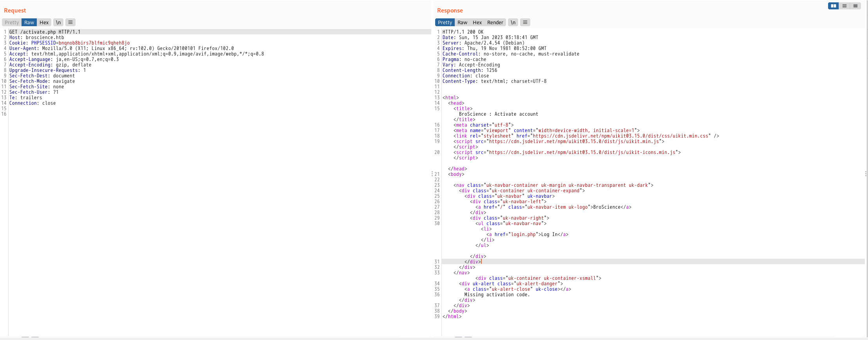Image resolution: width=868 pixels, height=340 pixels.
Task: Toggle non-printable characters in Request panel
Action: [58, 22]
